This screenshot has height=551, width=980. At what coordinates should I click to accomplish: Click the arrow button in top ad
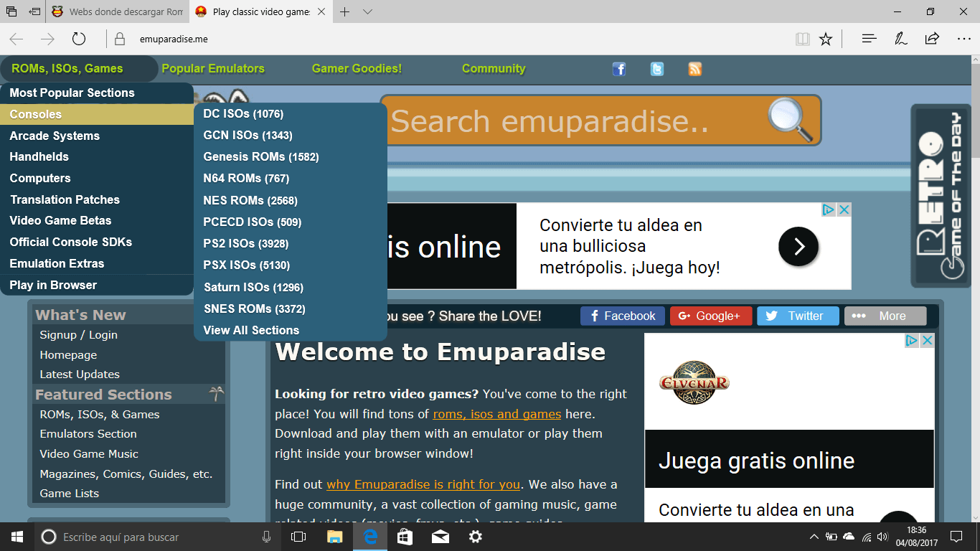click(798, 247)
